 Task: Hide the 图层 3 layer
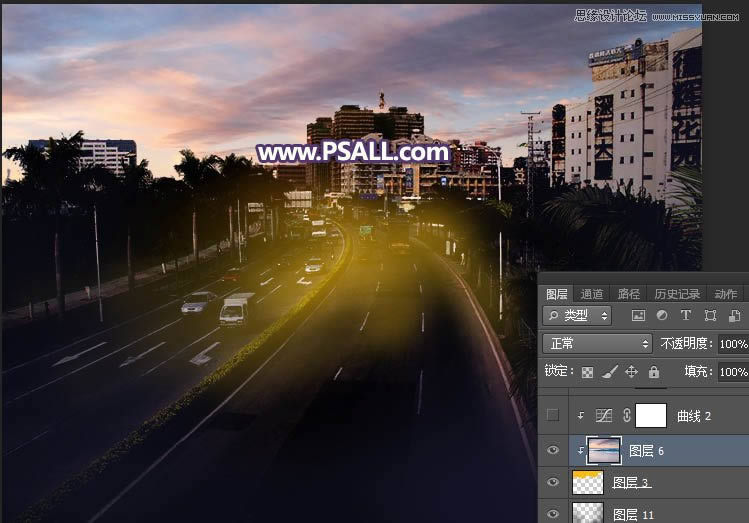[553, 483]
